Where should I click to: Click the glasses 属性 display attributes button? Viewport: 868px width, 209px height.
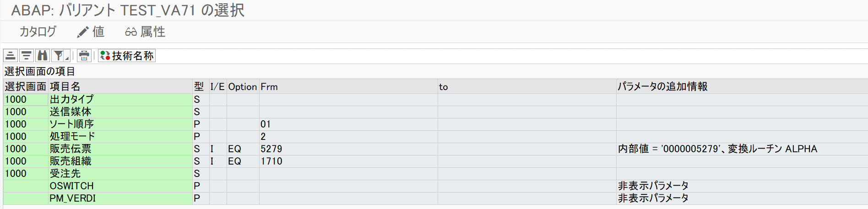coord(145,32)
